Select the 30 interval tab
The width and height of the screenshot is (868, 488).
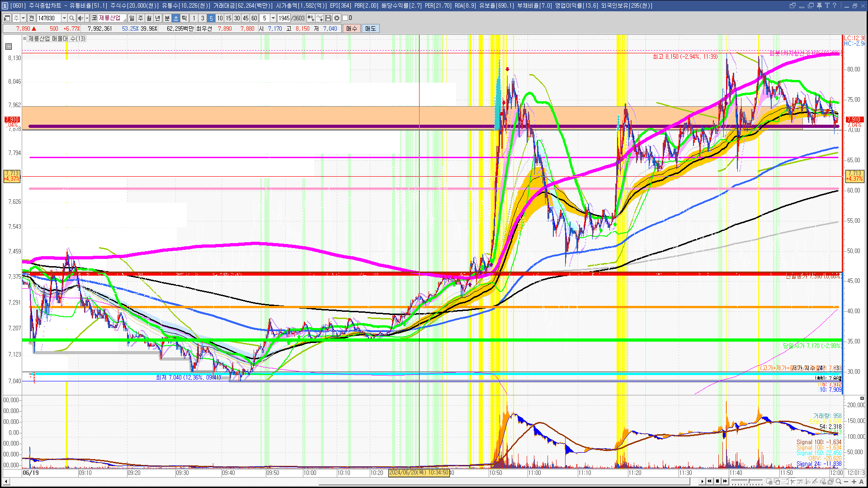pos(237,18)
